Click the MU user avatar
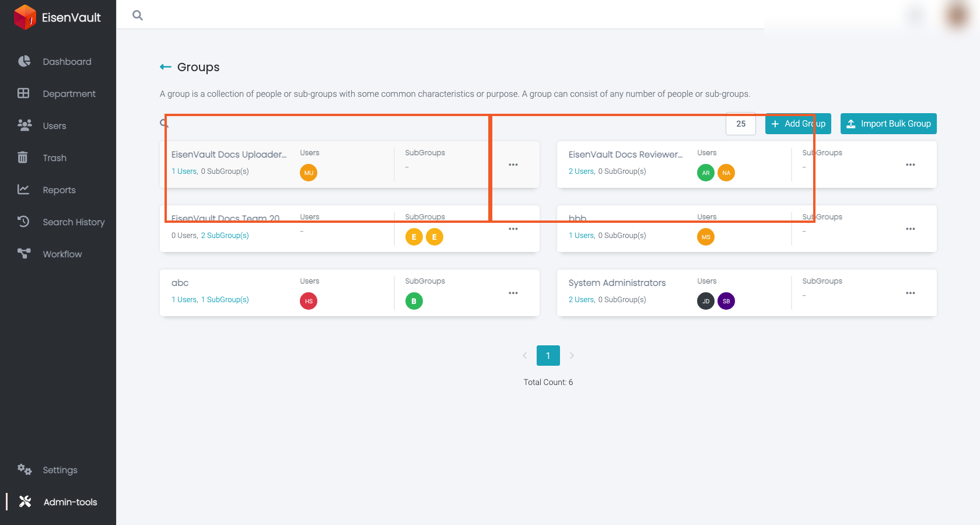The width and height of the screenshot is (980, 525). 309,173
